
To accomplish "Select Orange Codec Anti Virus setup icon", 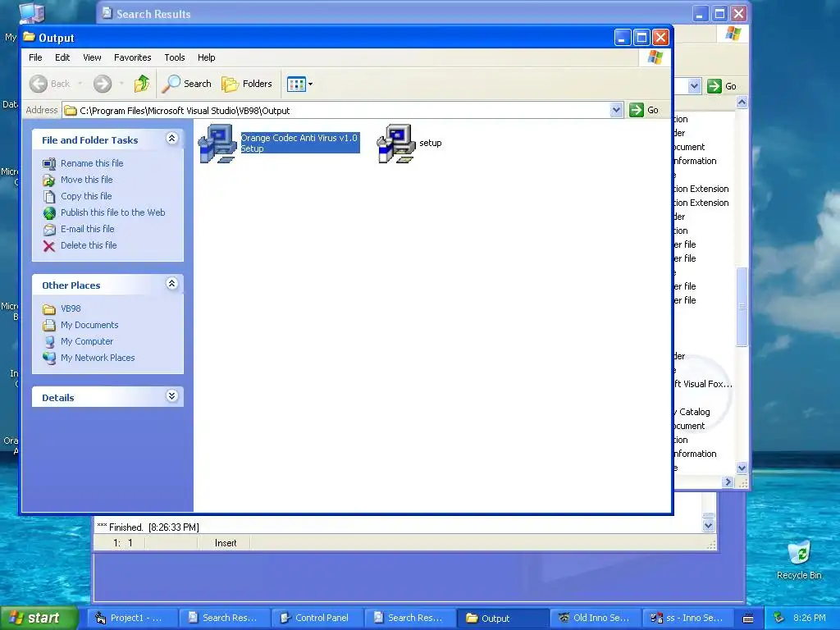I will point(217,143).
